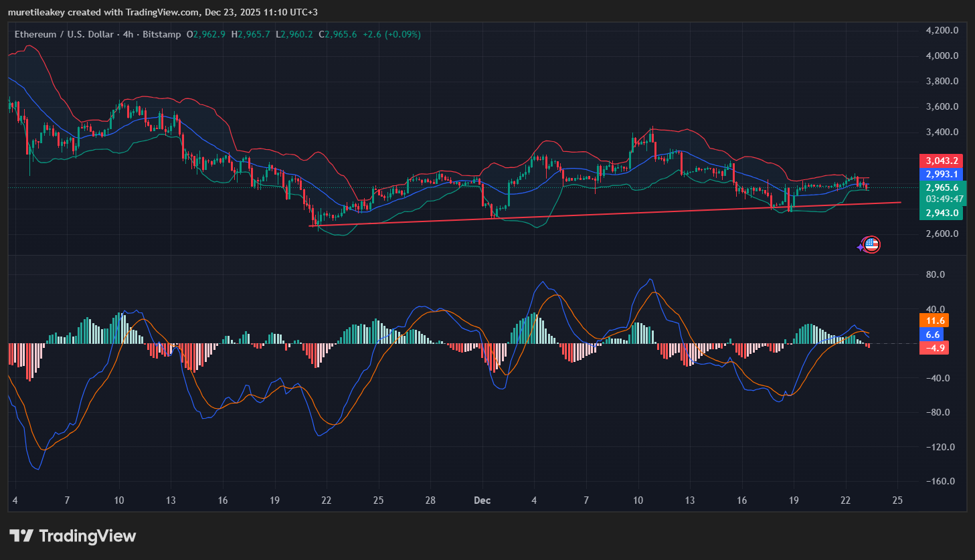Click the red -4.9 histogram value label
975x560 pixels.
[x=934, y=348]
